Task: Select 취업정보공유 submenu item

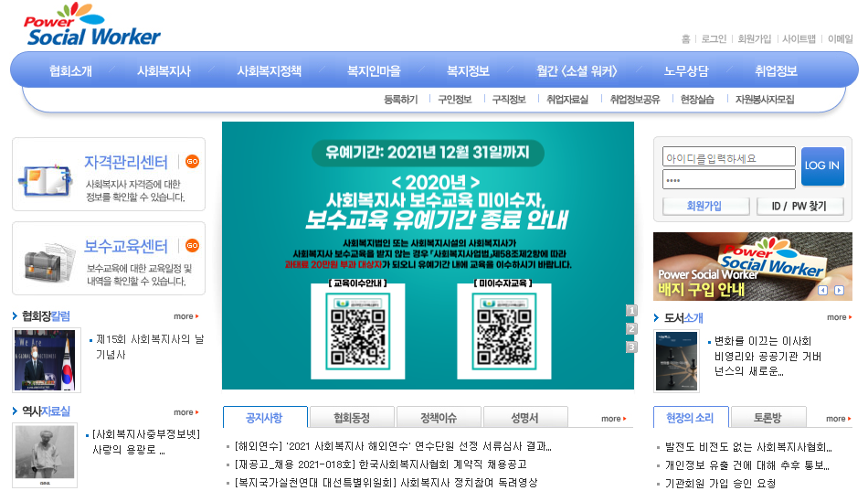Action: 635,99
